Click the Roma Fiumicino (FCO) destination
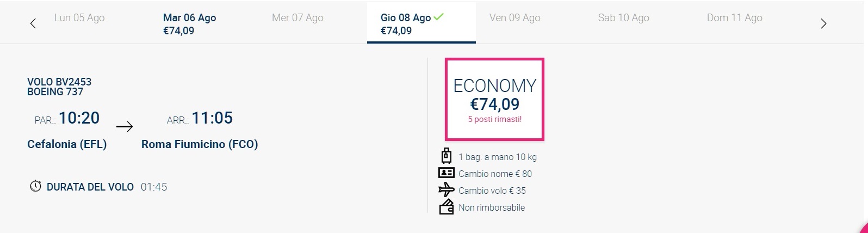Image resolution: width=868 pixels, height=233 pixels. (x=200, y=144)
